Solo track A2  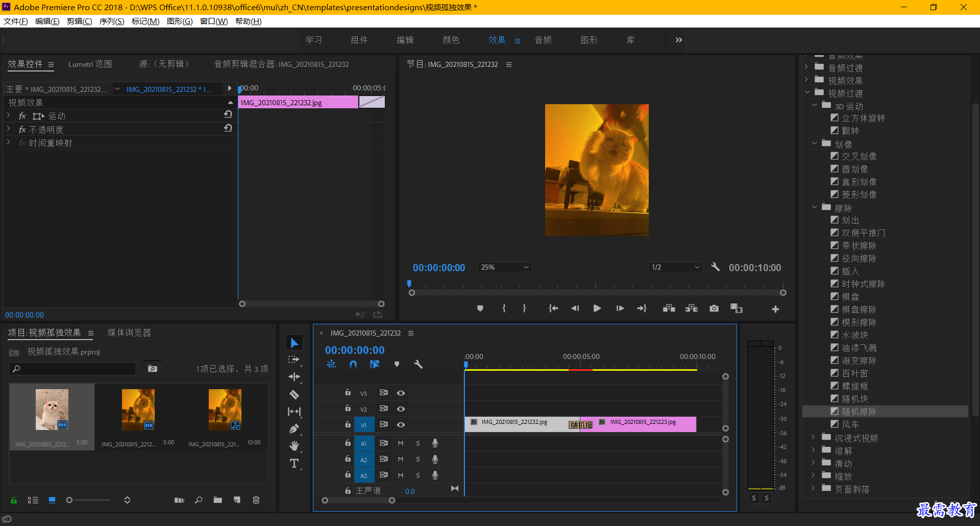pyautogui.click(x=418, y=459)
